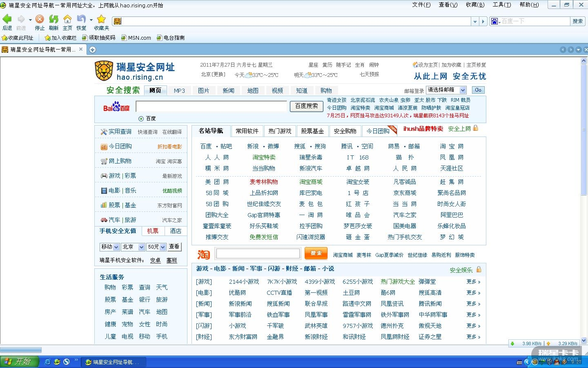Click the Start button on taskbar
588x368 pixels.
tap(19, 361)
